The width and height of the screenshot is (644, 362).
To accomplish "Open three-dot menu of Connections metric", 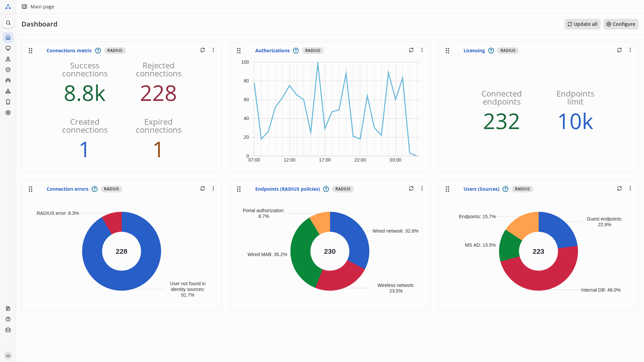I will coord(213,50).
